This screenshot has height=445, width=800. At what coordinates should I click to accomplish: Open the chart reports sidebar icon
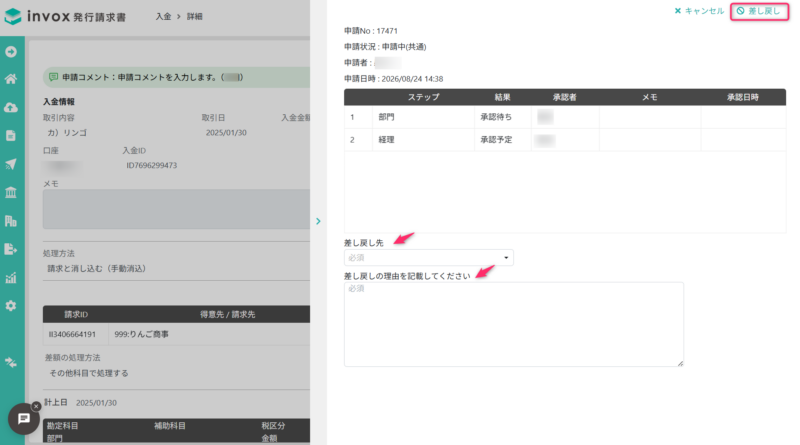pos(11,278)
